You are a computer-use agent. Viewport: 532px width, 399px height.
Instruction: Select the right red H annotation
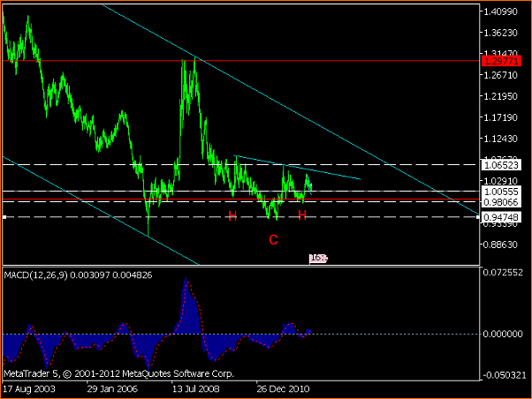click(x=302, y=215)
